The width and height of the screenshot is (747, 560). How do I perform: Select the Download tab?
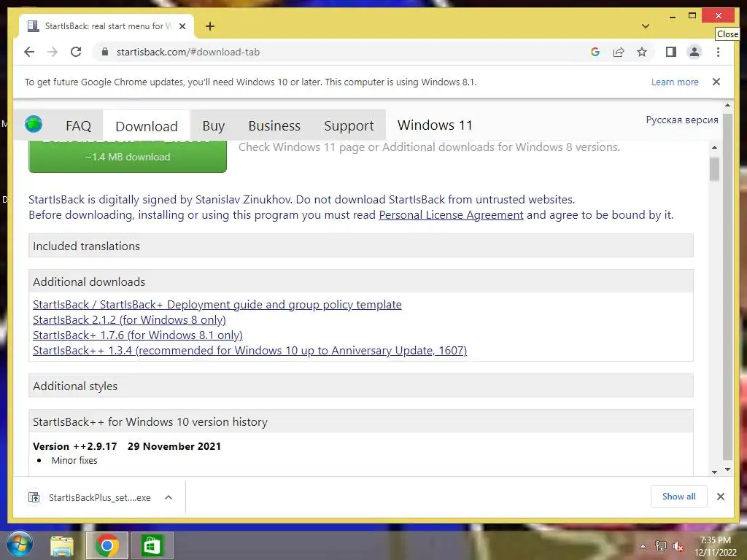146,126
